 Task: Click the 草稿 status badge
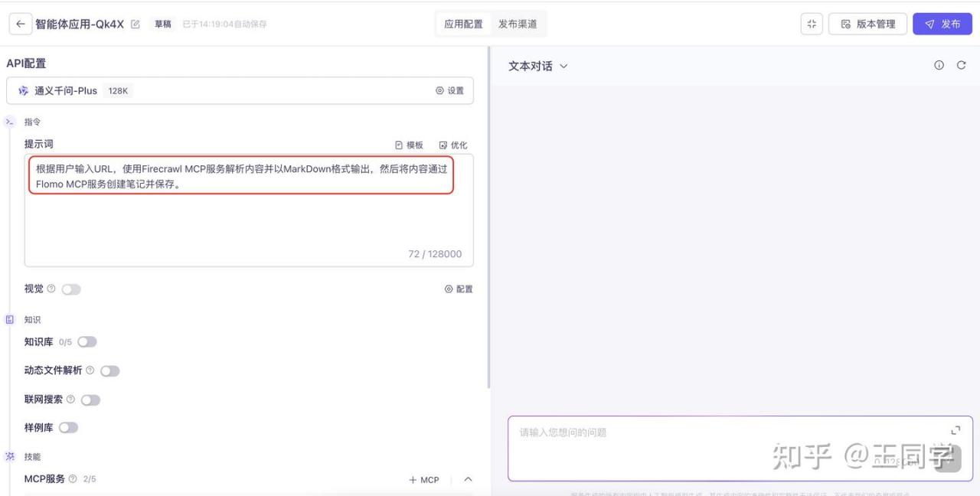(x=163, y=24)
